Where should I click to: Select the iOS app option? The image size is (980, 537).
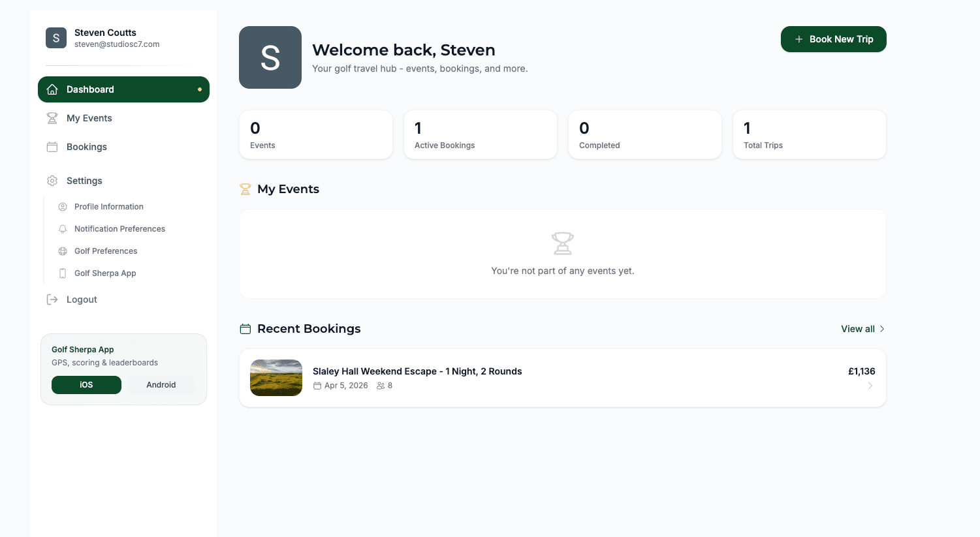point(86,385)
